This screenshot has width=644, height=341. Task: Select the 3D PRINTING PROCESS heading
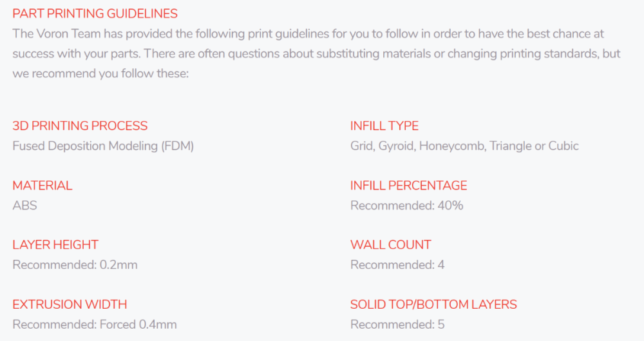[80, 126]
